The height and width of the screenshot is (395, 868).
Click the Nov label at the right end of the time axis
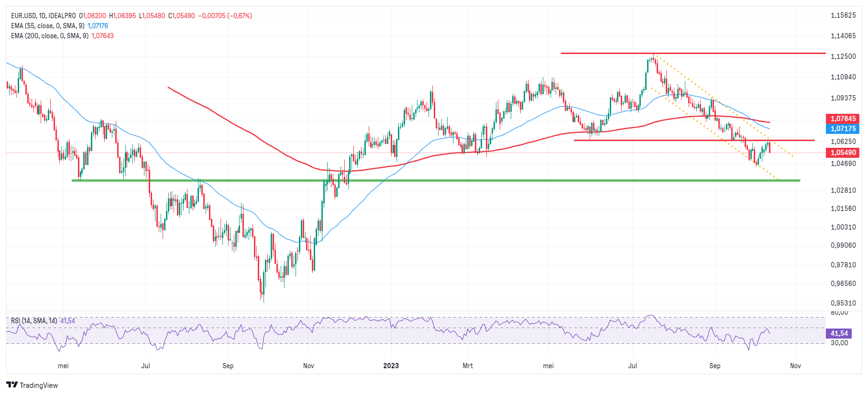[x=795, y=366]
